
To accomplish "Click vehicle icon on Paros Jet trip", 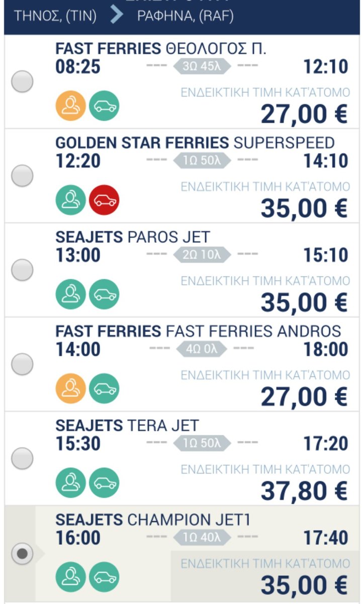I will tap(104, 294).
